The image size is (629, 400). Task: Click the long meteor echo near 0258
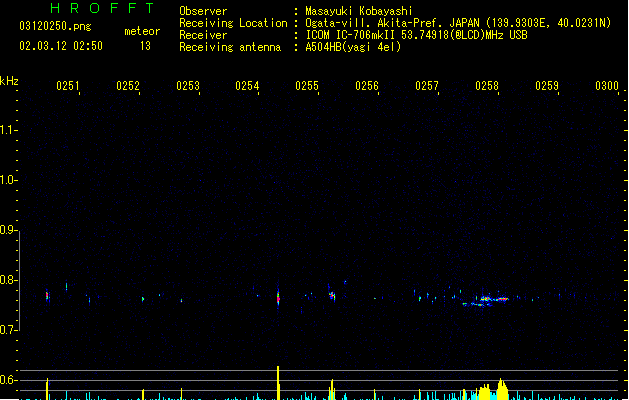click(486, 301)
